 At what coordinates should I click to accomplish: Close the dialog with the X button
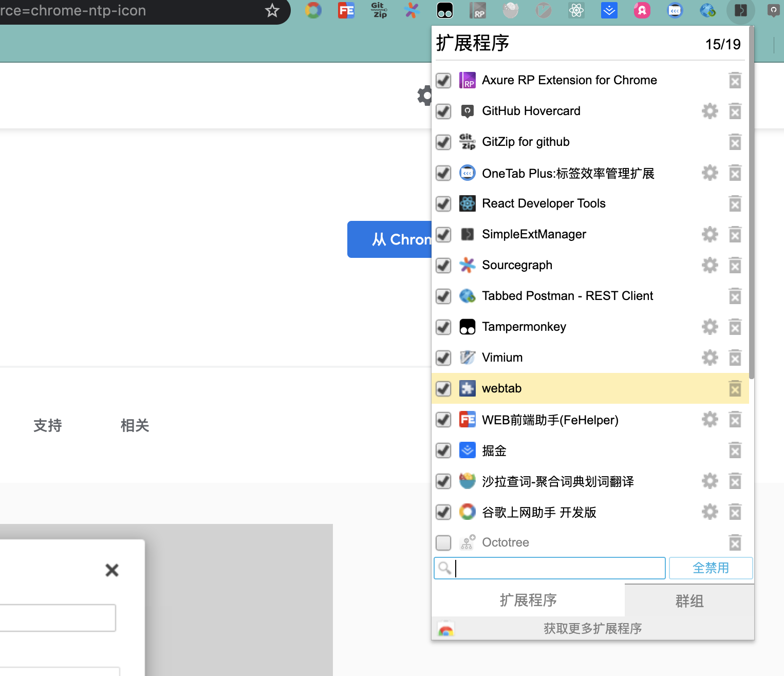(x=112, y=570)
